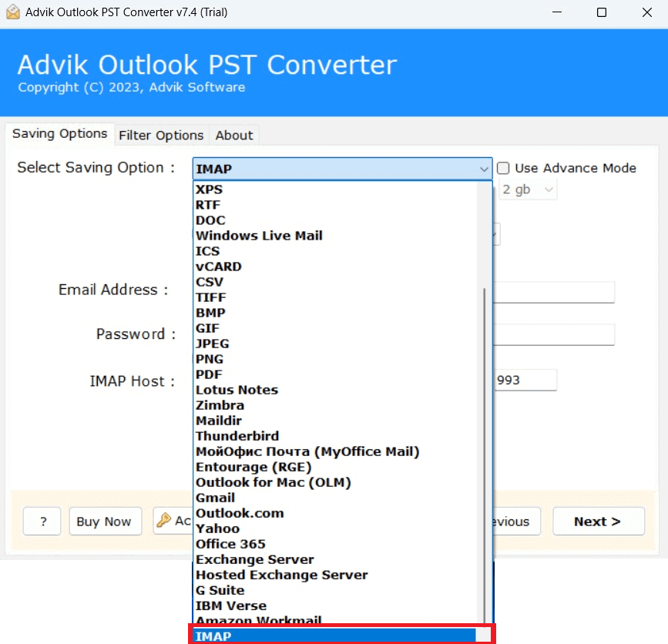668x644 pixels.
Task: Select RTF from the saving list
Action: tap(335, 205)
